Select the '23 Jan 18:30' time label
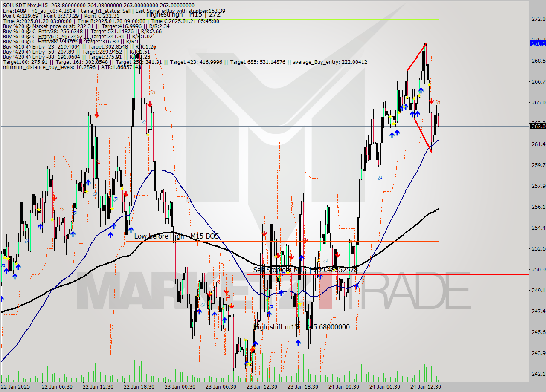This screenshot has height=392, width=546. (x=303, y=387)
